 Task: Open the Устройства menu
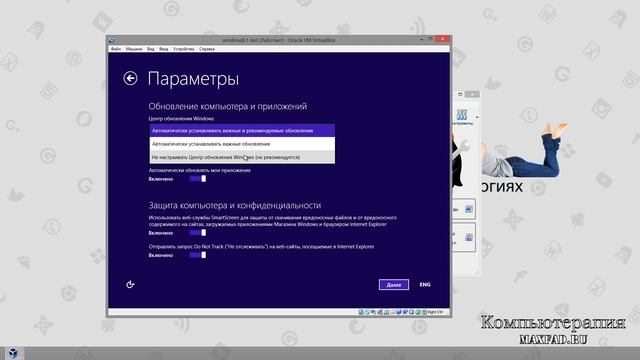coord(184,49)
